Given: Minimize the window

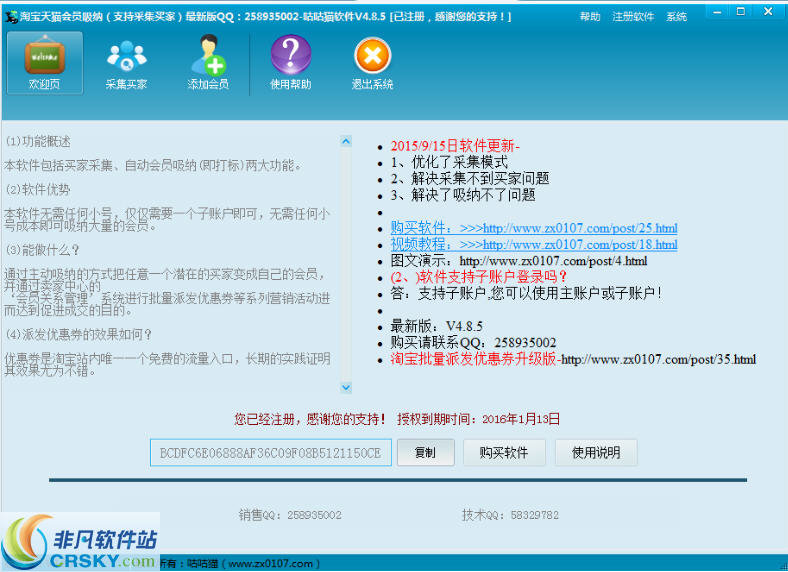Looking at the screenshot, I should click(x=718, y=12).
